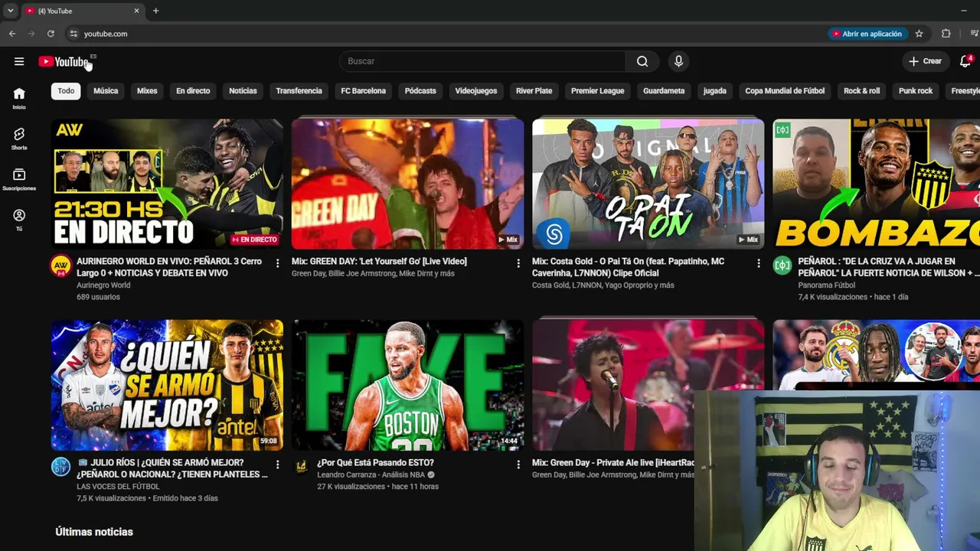Open the Auringegro World en vivo video title

(x=169, y=267)
